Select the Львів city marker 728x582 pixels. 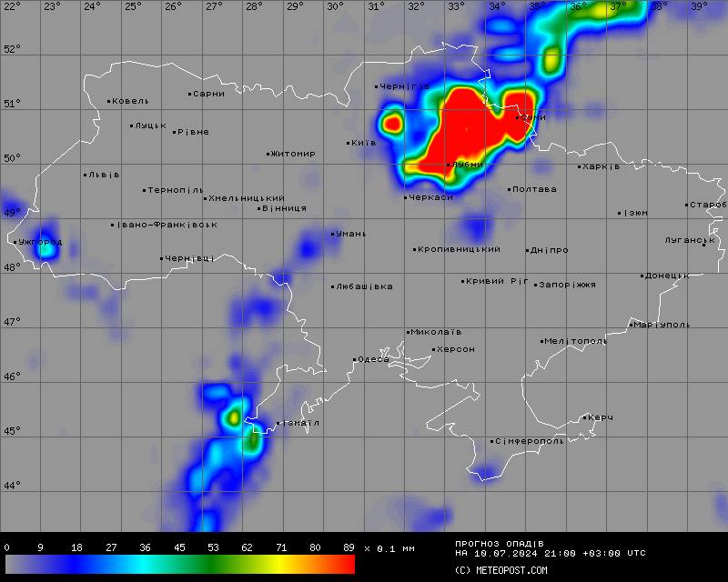tap(86, 175)
